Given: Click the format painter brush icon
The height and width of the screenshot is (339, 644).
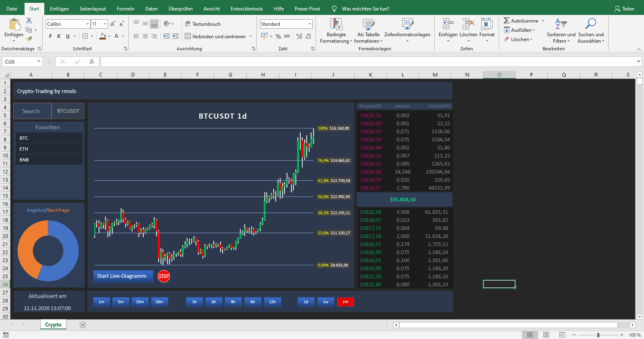Looking at the screenshot, I should pos(29,39).
